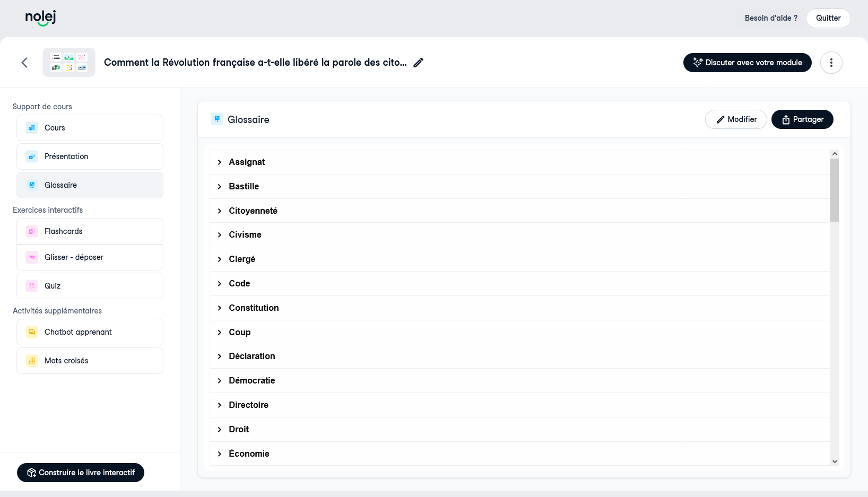Expand the Bastille glossary term
Viewport: 868px width, 497px height.
coord(220,187)
